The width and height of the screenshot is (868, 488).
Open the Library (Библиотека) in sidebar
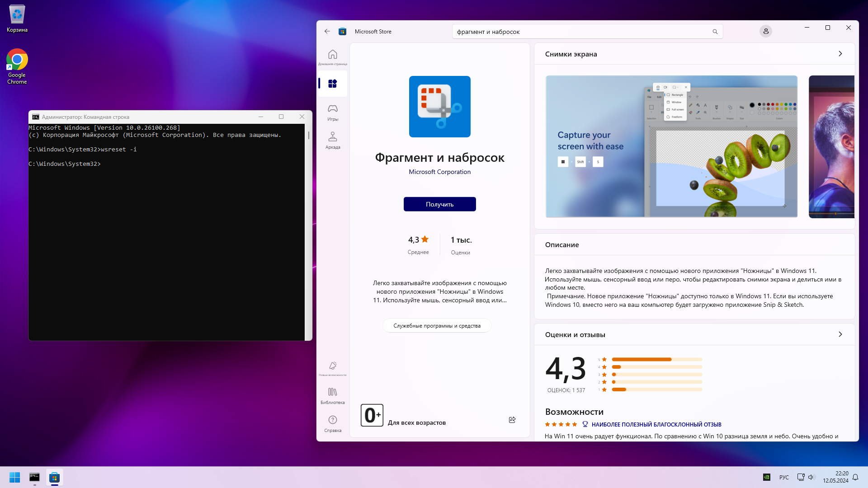point(332,395)
